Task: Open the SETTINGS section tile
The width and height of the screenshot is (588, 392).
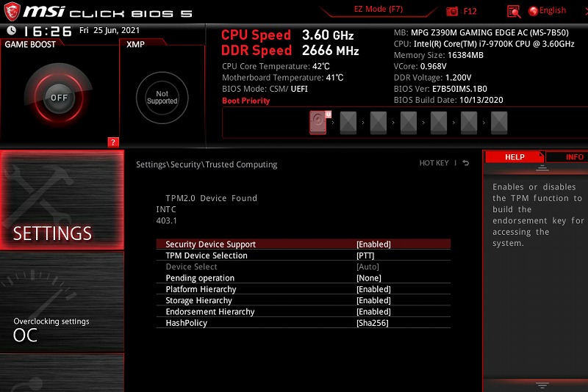Action: pos(62,200)
